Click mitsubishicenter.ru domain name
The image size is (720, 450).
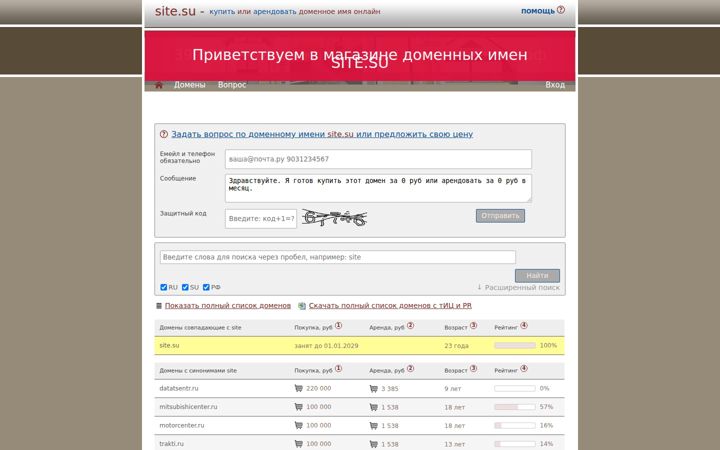[188, 407]
